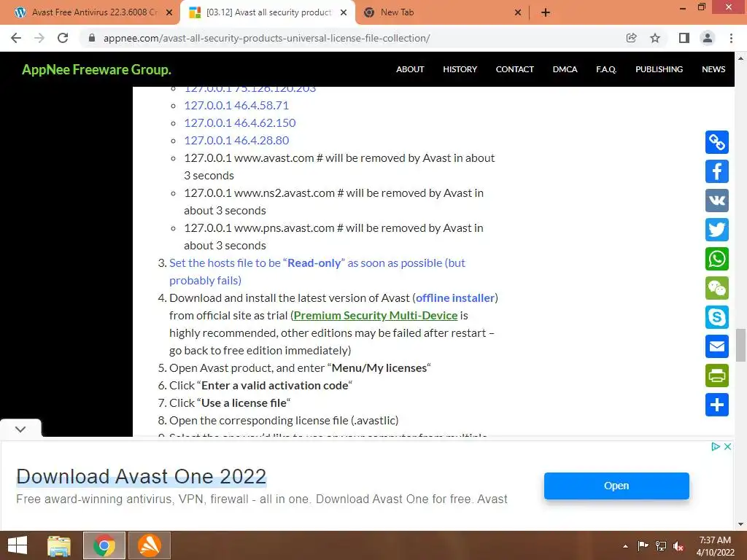The image size is (747, 560).
Task: Open the CONTACT menu item
Action: click(x=514, y=69)
